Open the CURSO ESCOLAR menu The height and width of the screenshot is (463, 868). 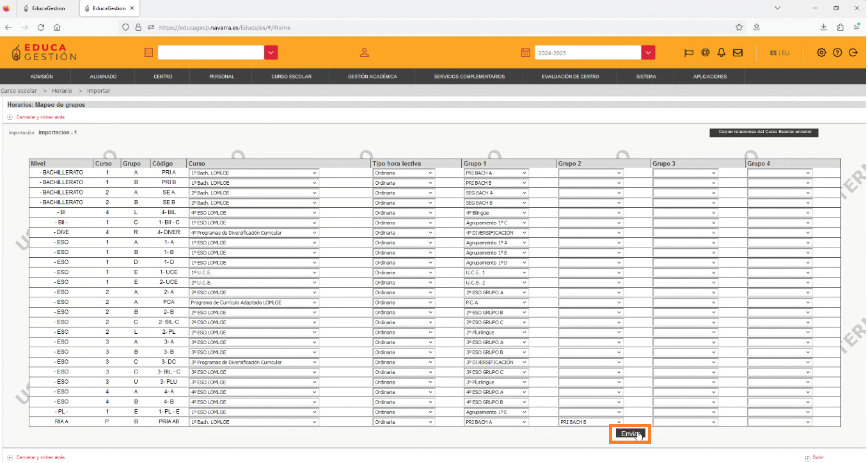point(291,77)
